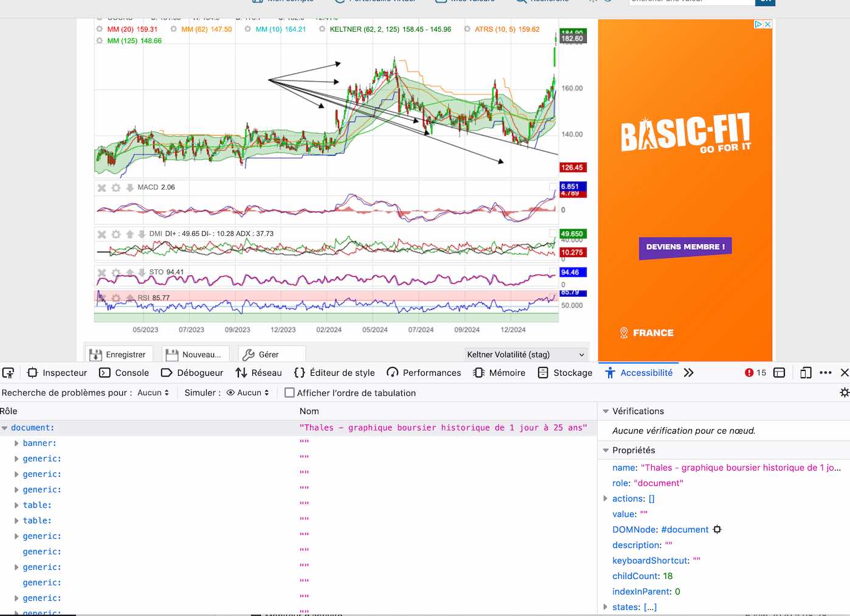850x616 pixels.
Task: Click the Gérer button
Action: [272, 355]
